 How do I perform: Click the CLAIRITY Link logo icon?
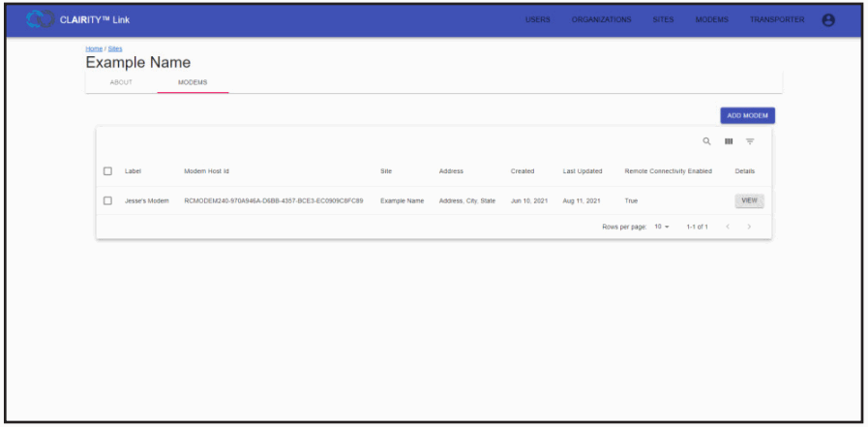[41, 20]
